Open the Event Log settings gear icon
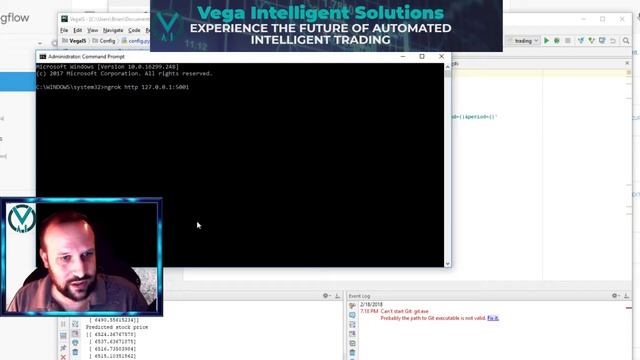This screenshot has height=360, width=640. tap(615, 296)
